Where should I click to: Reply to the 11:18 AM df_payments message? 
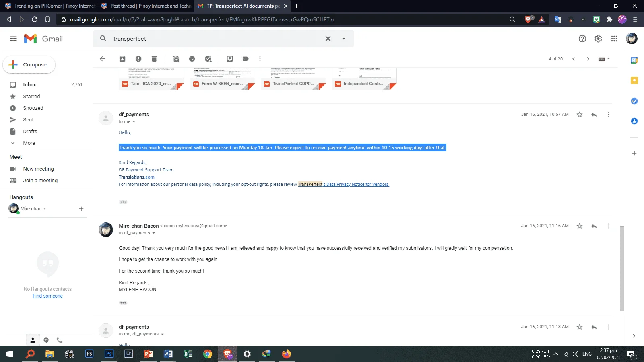594,327
